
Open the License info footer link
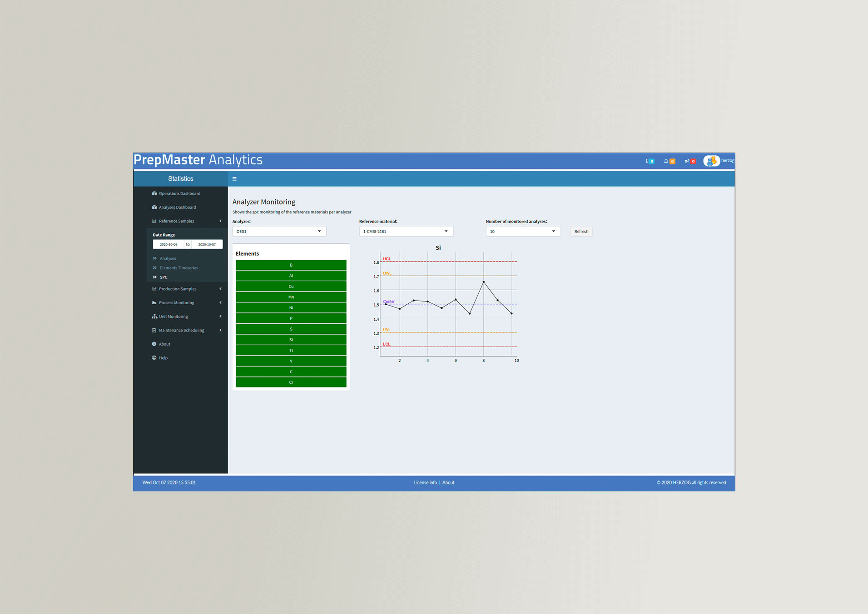[425, 483]
